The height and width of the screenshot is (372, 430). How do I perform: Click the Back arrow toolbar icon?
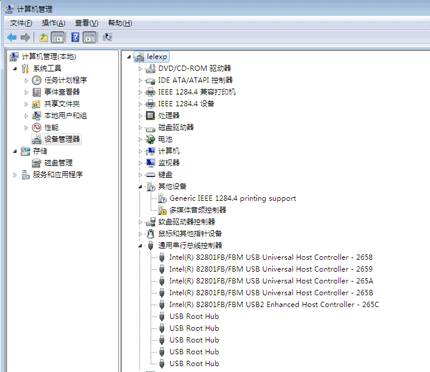tap(12, 37)
